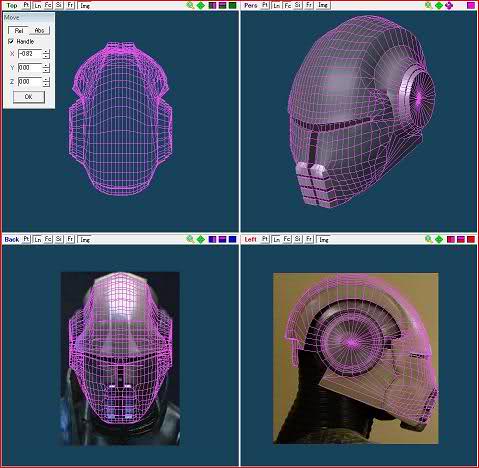Viewport: 479px width, 468px height.
Task: Click the green diamond icon in Top view
Action: coord(201,6)
